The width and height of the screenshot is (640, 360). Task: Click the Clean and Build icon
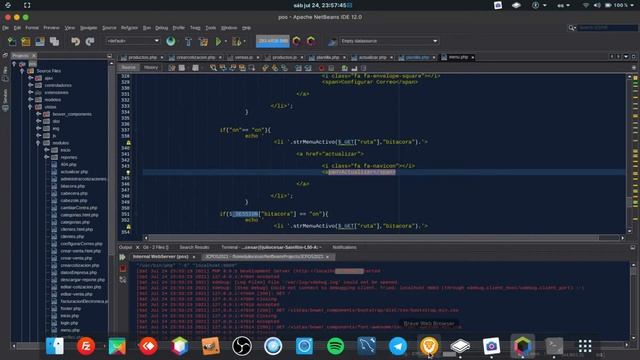(203, 41)
